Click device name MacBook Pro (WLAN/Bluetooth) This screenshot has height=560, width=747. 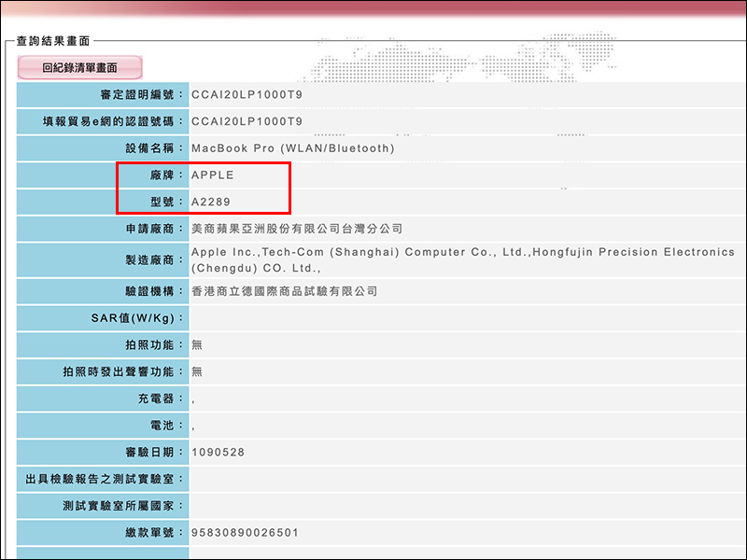coord(293,148)
